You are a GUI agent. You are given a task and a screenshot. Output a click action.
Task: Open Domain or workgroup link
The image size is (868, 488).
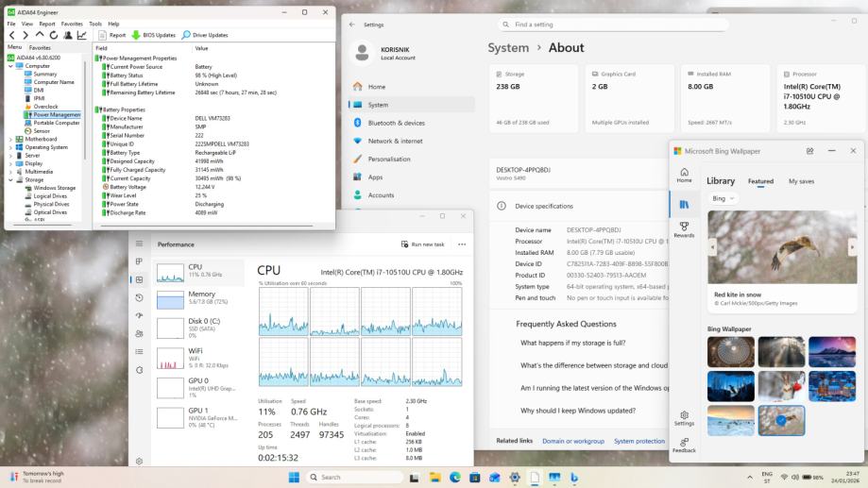(573, 441)
